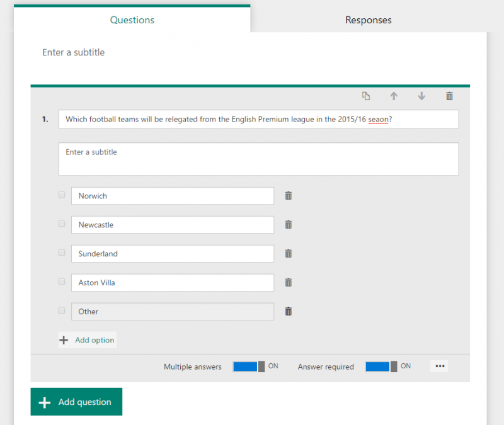Toggle Multiple answers off
The width and height of the screenshot is (504, 425).
click(250, 366)
